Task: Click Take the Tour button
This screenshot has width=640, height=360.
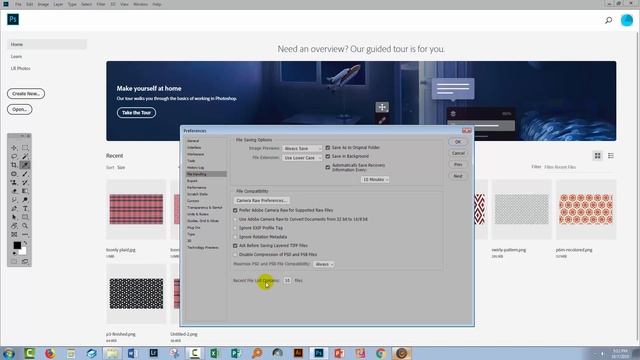Action: pos(136,113)
